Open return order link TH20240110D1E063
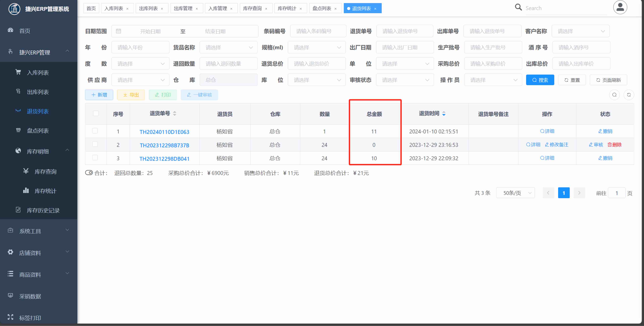Screen dimensions: 644x326 pyautogui.click(x=164, y=132)
